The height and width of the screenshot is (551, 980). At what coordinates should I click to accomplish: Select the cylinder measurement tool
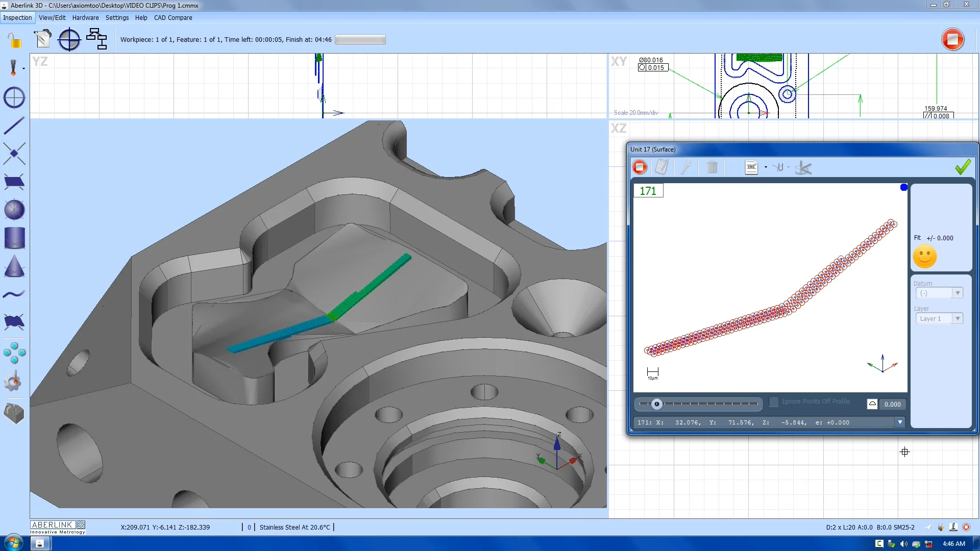14,238
